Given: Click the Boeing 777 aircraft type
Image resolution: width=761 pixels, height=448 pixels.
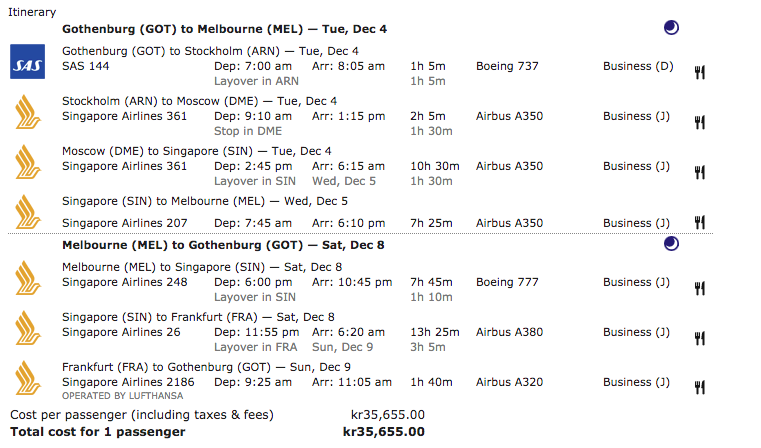Looking at the screenshot, I should click(507, 282).
